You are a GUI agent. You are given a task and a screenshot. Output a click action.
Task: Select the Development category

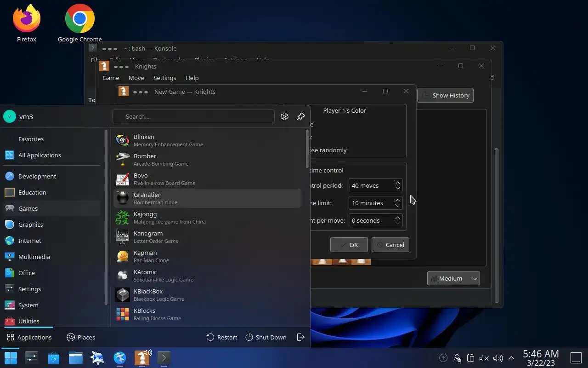[52, 176]
